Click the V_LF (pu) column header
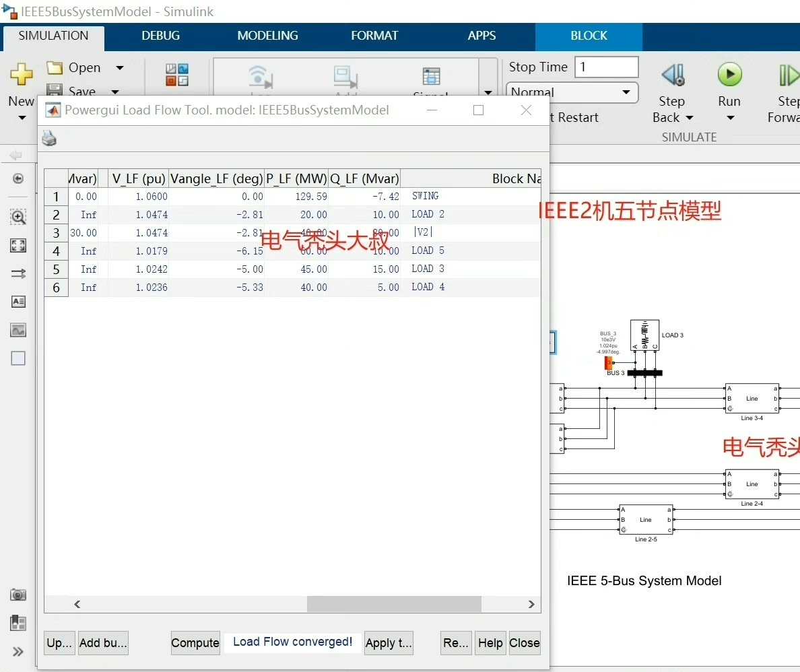Viewport: 800px width, 672px height. point(138,178)
